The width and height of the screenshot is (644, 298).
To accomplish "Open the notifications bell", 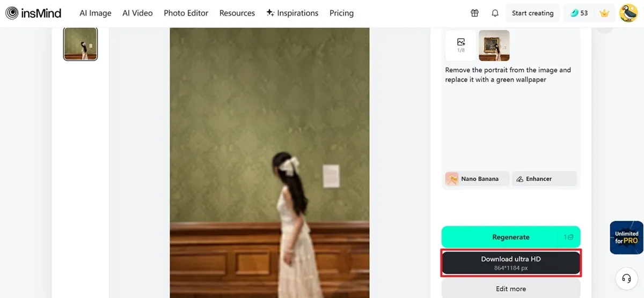I will pyautogui.click(x=495, y=13).
